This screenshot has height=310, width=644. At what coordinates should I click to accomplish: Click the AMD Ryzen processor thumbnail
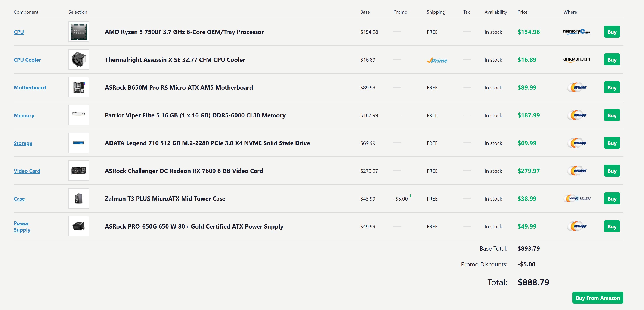point(79,32)
